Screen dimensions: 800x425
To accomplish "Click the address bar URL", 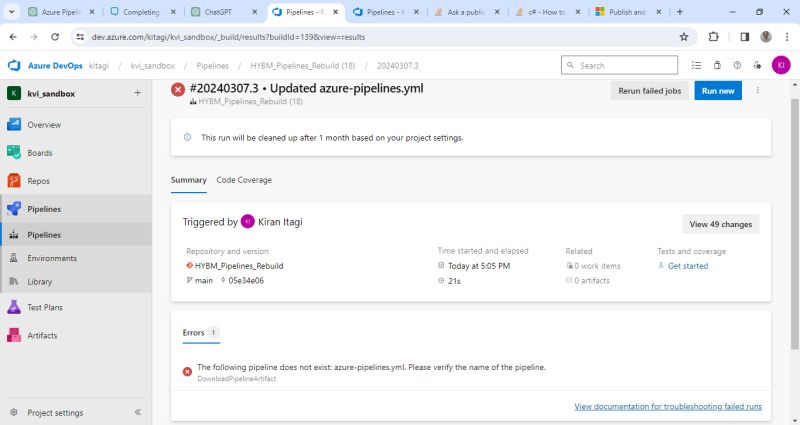I will coord(228,37).
